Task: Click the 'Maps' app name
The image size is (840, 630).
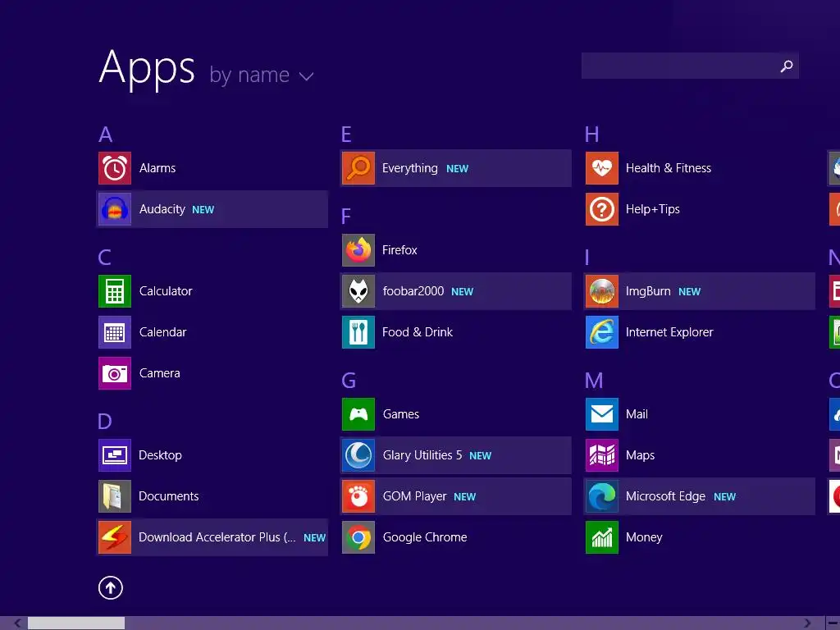Action: (x=640, y=455)
